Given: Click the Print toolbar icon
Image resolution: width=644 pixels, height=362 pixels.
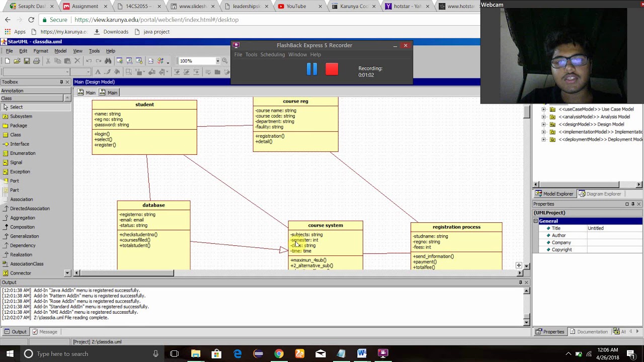Looking at the screenshot, I should (36, 61).
